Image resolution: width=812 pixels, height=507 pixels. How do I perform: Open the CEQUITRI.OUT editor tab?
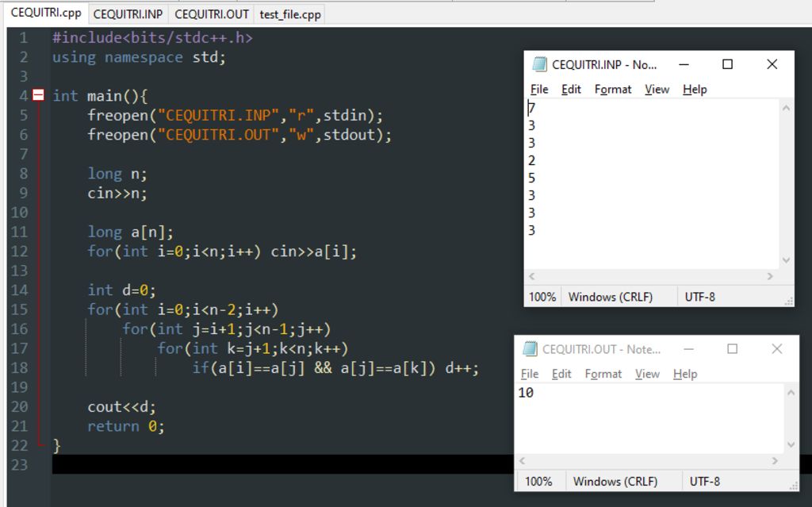pos(211,14)
